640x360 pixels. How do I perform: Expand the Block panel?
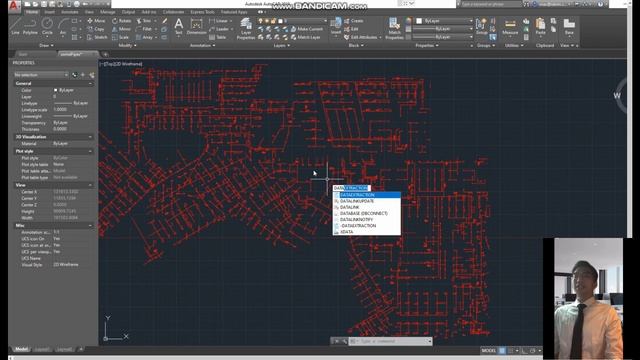point(356,45)
